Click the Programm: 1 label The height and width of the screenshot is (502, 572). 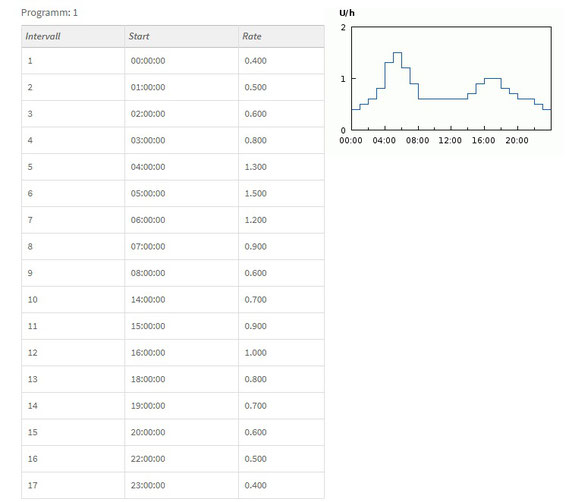49,13
